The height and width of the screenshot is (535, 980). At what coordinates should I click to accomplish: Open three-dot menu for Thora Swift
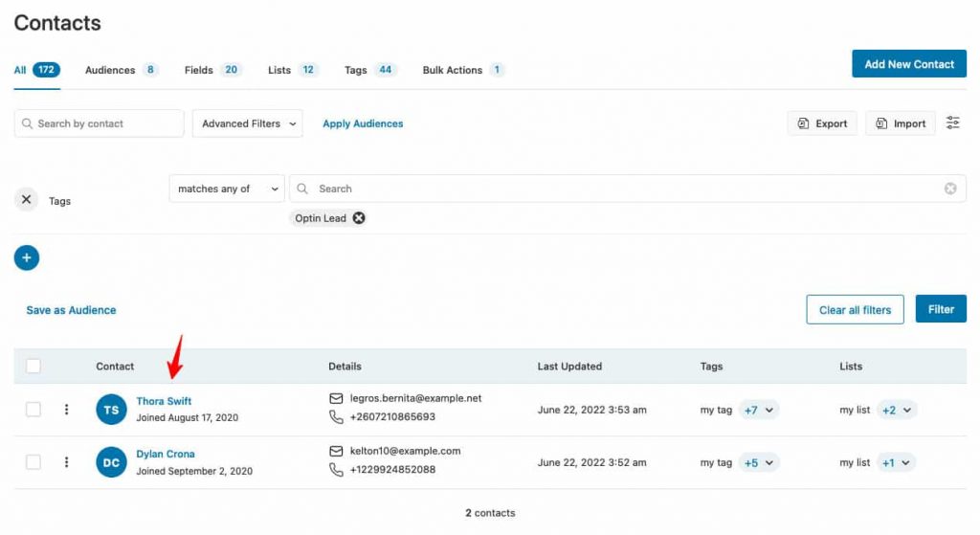click(66, 410)
